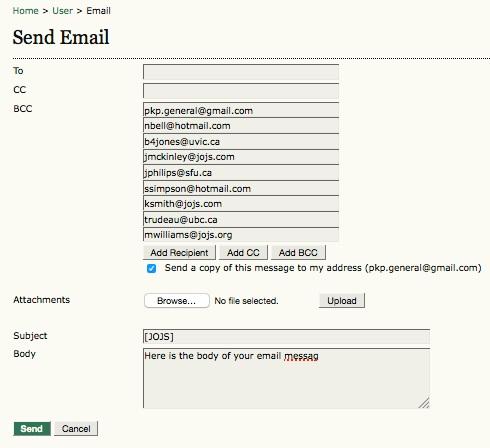Focus the To recipient field
The height and width of the screenshot is (448, 490).
241,72
